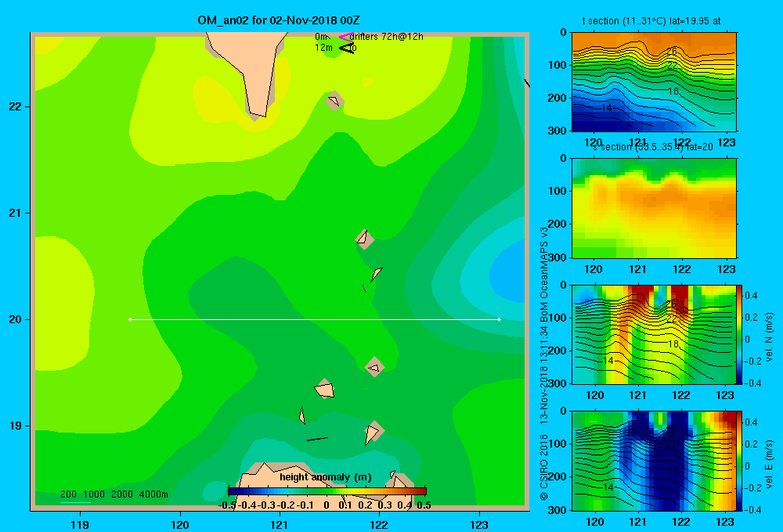
Task: Select the eastern endpoint diamond of the white section line
Action: pyautogui.click(x=500, y=319)
